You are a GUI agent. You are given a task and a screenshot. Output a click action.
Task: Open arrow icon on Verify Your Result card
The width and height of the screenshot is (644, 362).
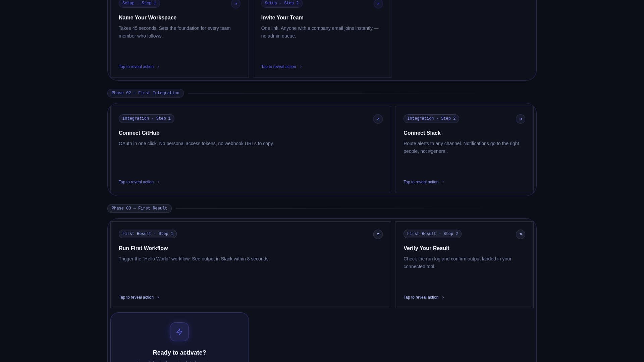click(x=520, y=234)
